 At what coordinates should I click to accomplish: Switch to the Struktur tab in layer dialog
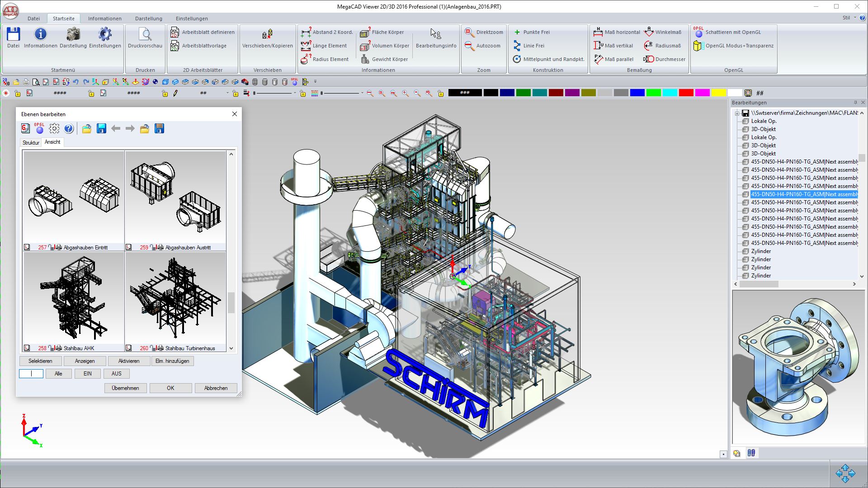(x=31, y=142)
